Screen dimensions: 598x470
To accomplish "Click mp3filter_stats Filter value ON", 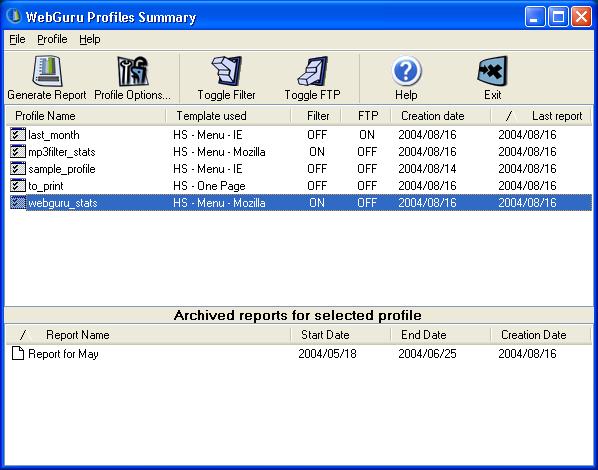I will (317, 152).
